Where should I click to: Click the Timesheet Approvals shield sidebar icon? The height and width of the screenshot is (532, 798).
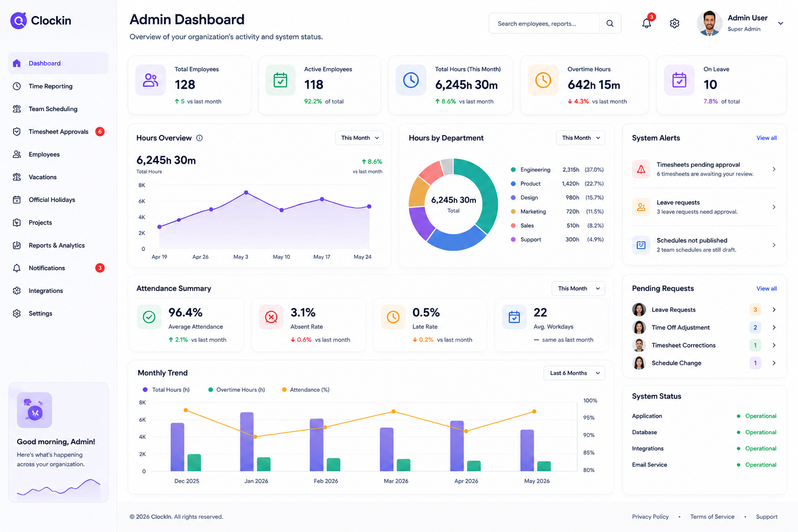point(17,131)
